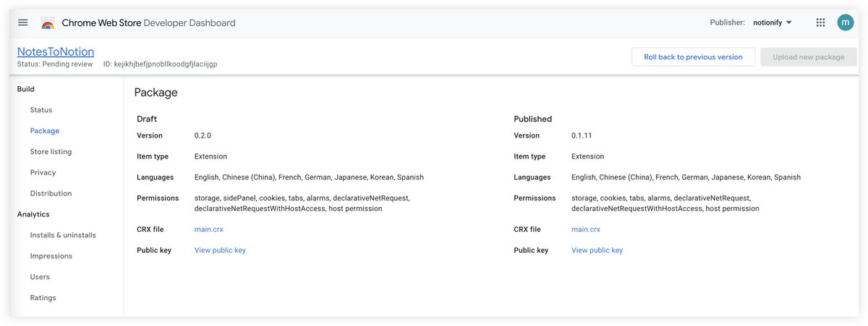Screen dimensions: 868x326
Task: View public key for Draft version
Action: [x=220, y=251]
